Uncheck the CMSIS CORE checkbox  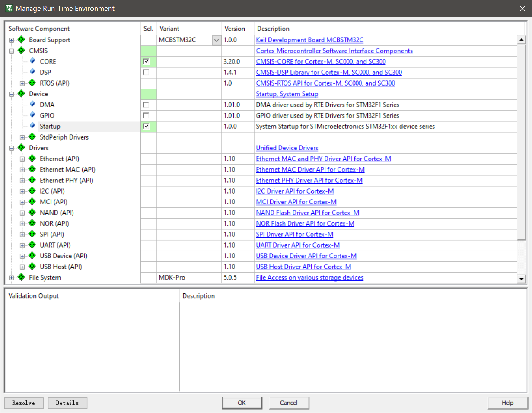(x=146, y=61)
